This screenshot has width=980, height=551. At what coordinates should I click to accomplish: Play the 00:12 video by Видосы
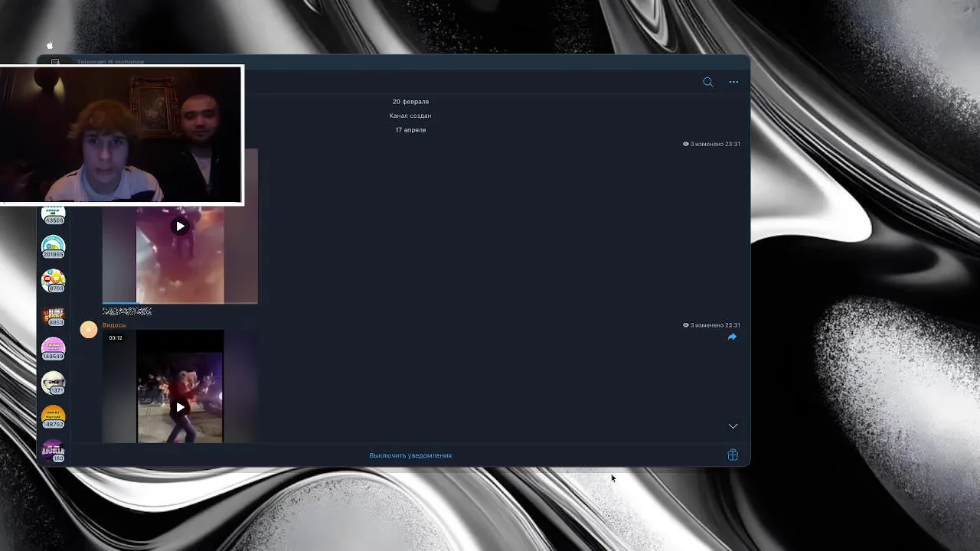point(180,407)
